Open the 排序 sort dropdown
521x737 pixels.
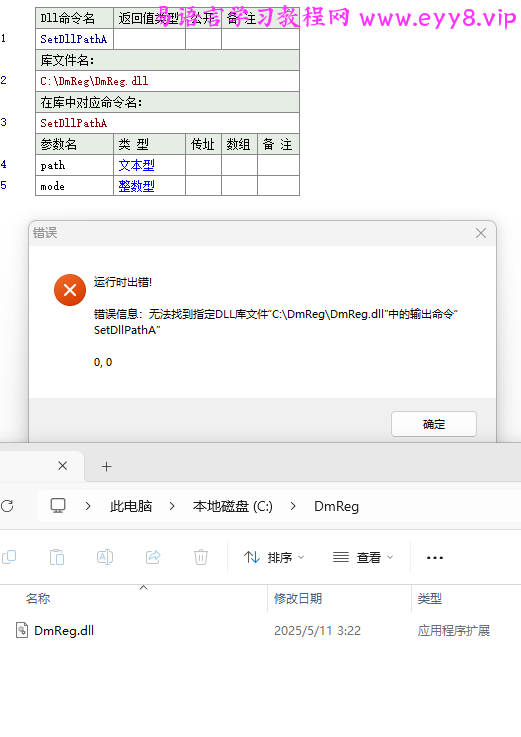point(274,557)
